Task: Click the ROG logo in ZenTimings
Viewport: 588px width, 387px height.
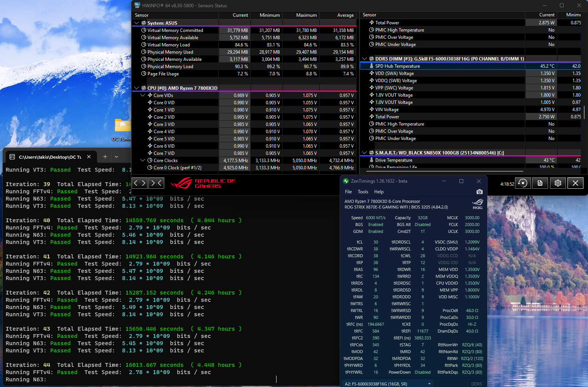Action: point(477,204)
